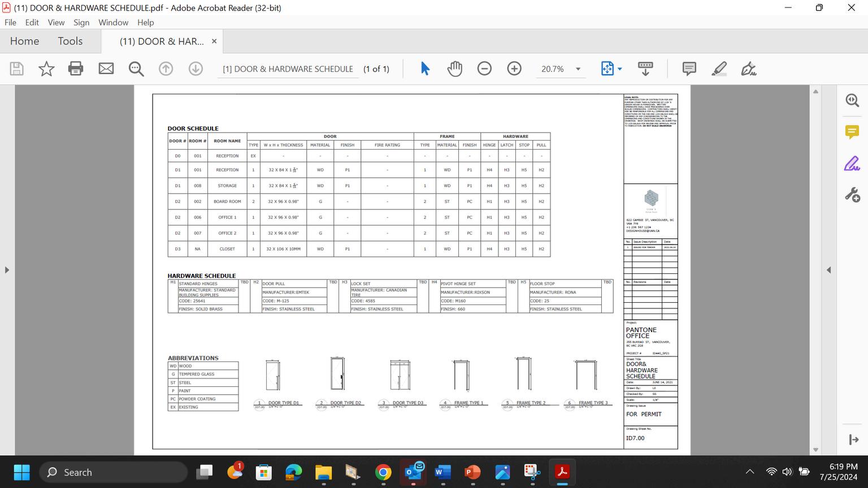Image resolution: width=868 pixels, height=488 pixels.
Task: Click the fit page icon in toolbar
Action: 607,69
